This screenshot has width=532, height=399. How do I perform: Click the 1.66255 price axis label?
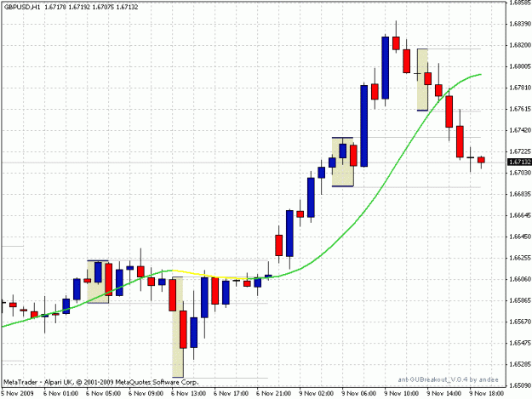520,258
